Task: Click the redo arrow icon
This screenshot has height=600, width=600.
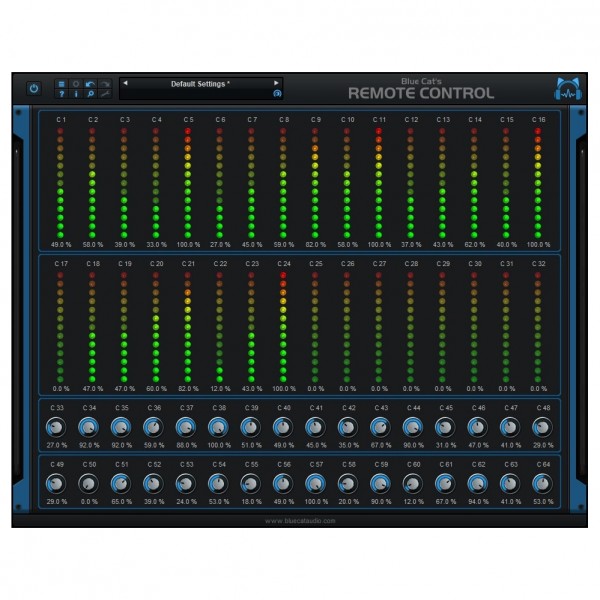Action: pyautogui.click(x=105, y=83)
